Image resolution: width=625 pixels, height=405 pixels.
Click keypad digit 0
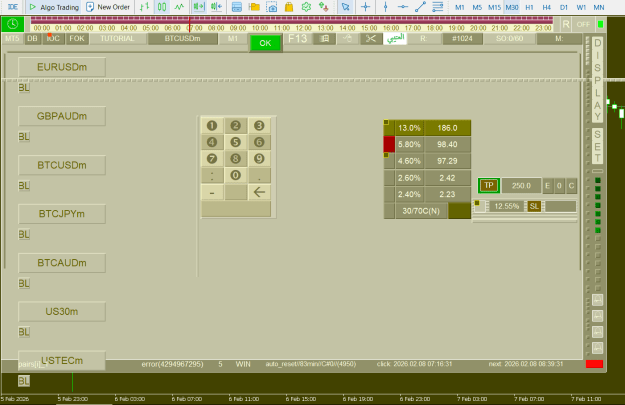click(x=236, y=175)
